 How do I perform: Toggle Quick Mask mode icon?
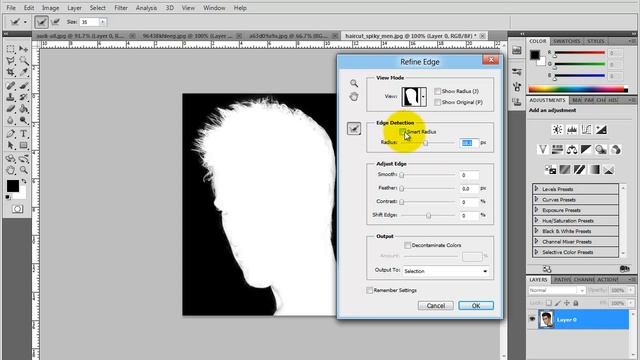tap(17, 209)
